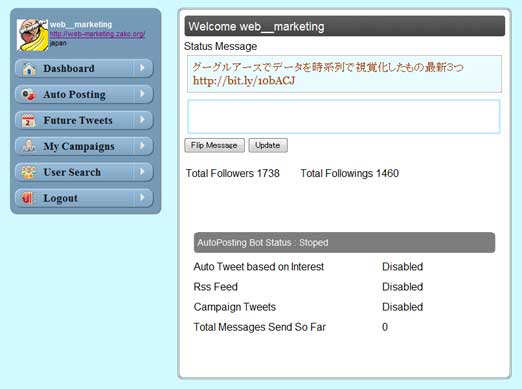Open the Dashboard menu item
Screen dimensions: 522x389
(x=84, y=68)
